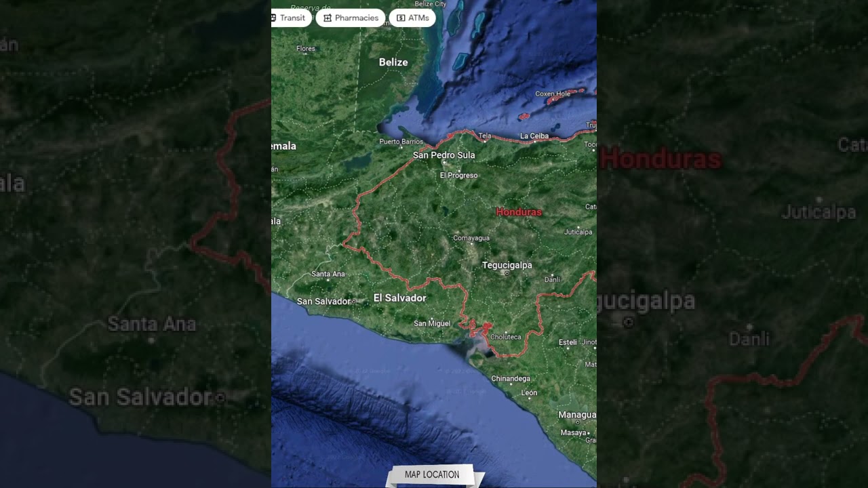Select the Pharmacies filter chip
This screenshot has height=488, width=868.
(x=351, y=18)
